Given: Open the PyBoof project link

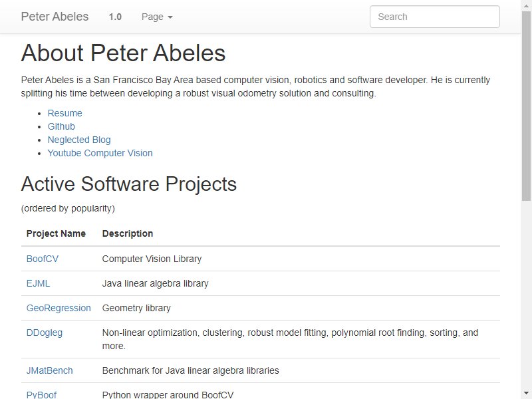Looking at the screenshot, I should point(41,394).
